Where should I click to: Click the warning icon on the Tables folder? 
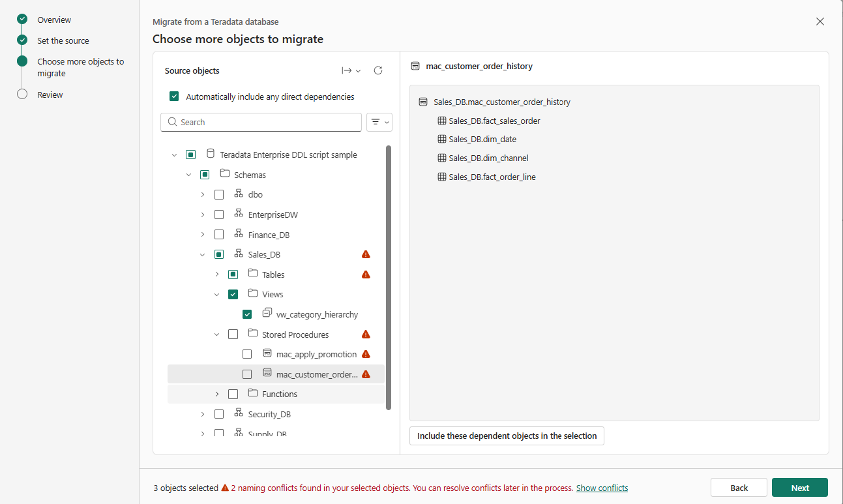click(366, 274)
